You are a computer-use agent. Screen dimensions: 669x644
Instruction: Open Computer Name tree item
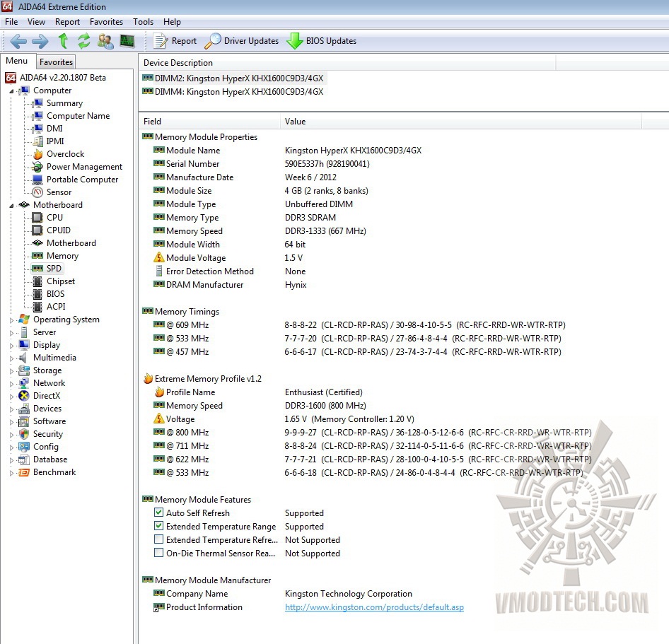point(78,116)
